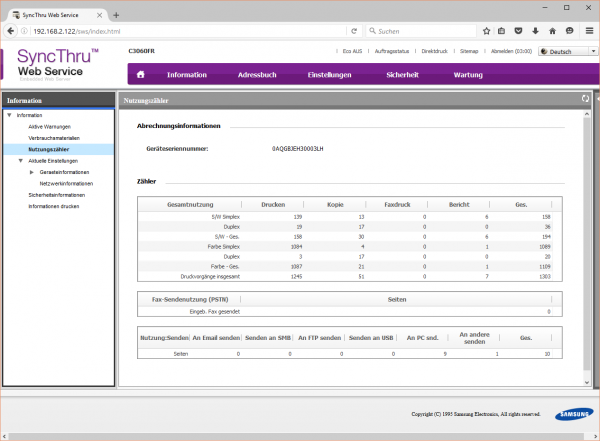
Task: Open the Adressbuch tab
Action: [257, 75]
